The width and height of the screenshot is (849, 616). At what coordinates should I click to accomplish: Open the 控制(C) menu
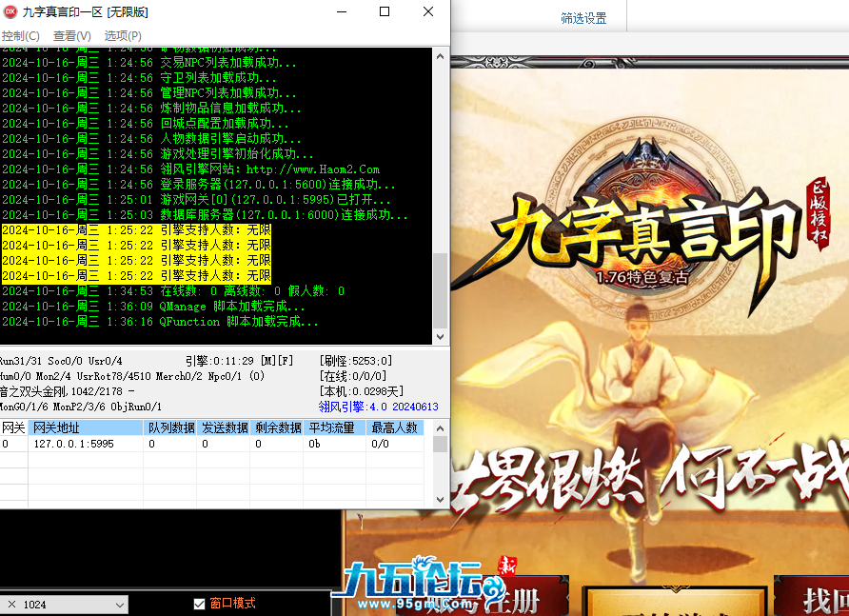click(x=21, y=36)
